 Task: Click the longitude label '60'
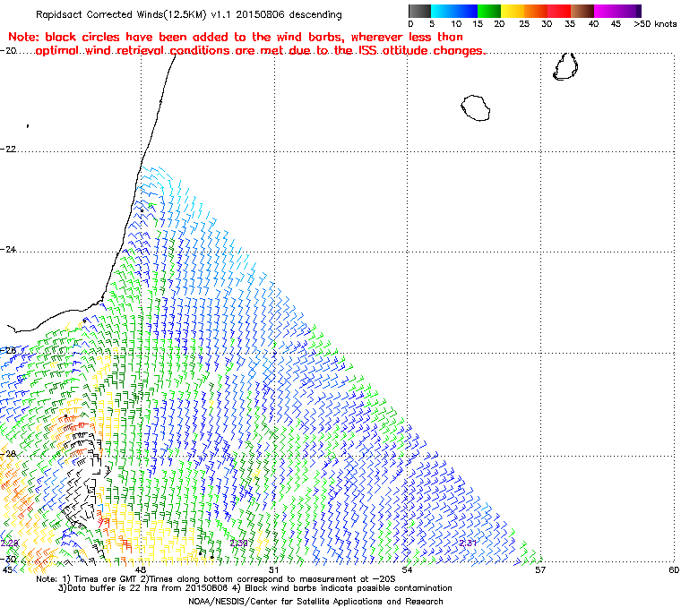(674, 569)
